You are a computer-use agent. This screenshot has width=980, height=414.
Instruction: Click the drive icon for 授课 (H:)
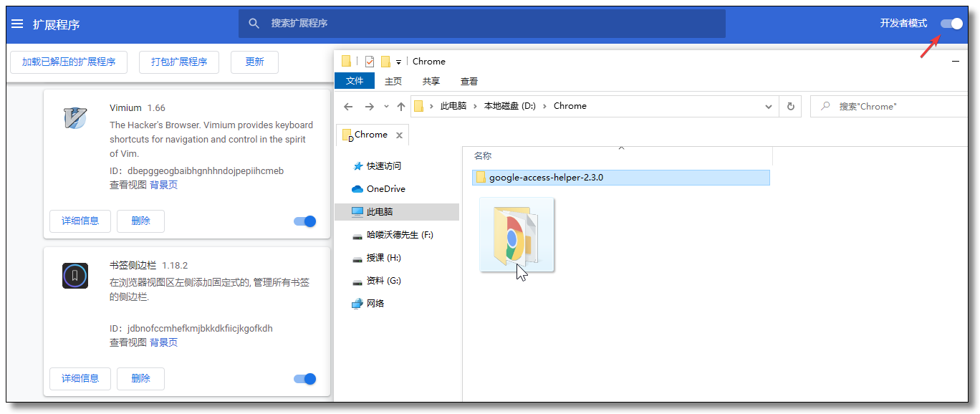(357, 258)
